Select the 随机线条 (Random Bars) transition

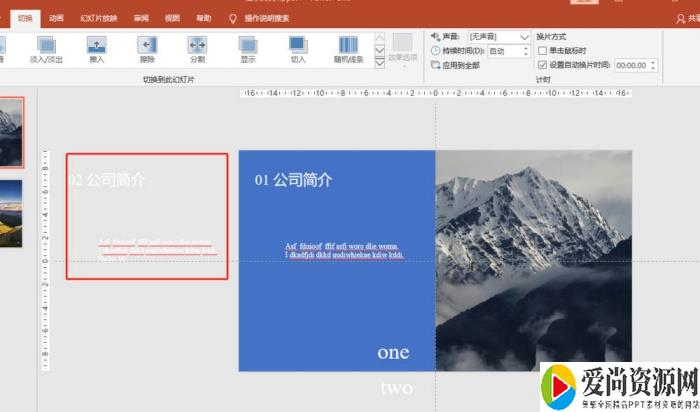(x=348, y=49)
